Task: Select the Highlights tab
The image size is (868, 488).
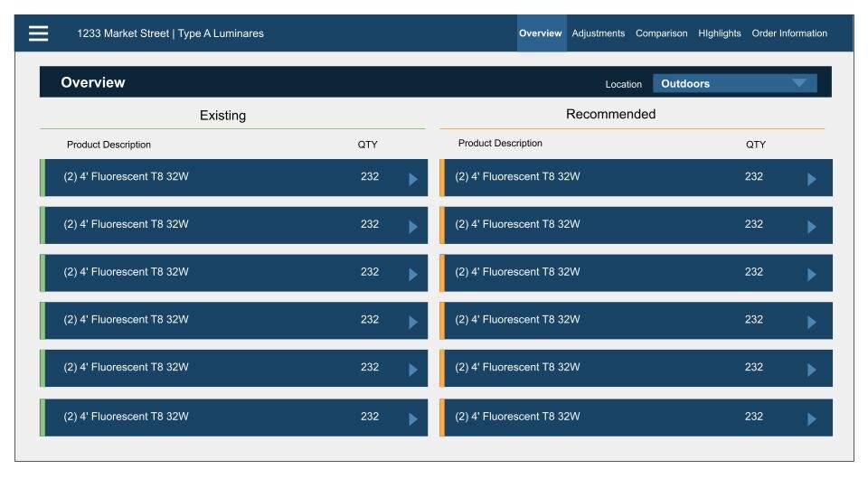Action: (x=719, y=33)
